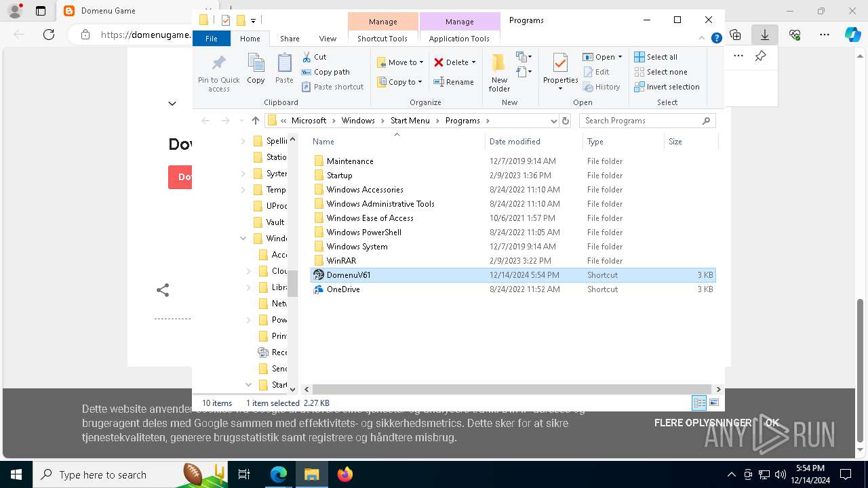Open Task View on the taskbar
Viewport: 868px width, 488px height.
pos(244,474)
